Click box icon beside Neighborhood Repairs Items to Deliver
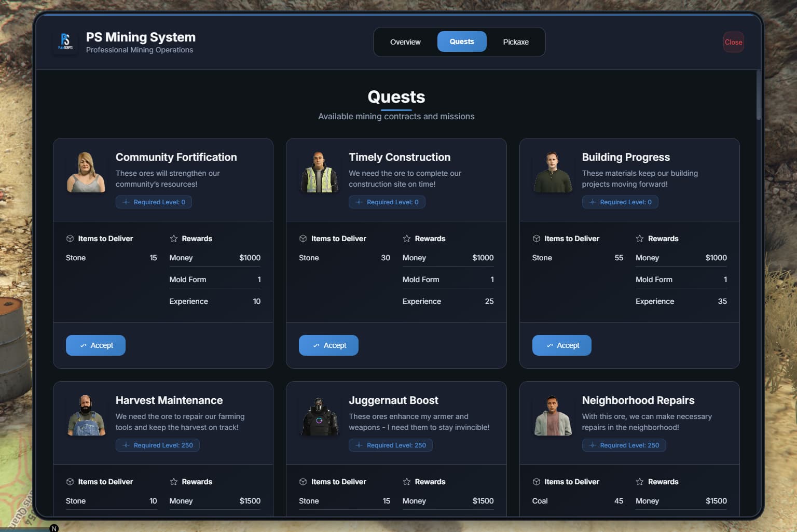Image resolution: width=797 pixels, height=532 pixels. [x=537, y=482]
